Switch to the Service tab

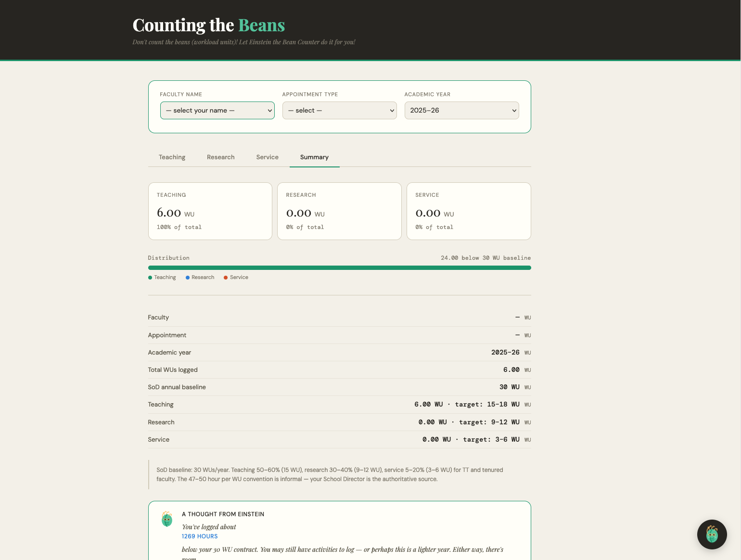coord(268,157)
